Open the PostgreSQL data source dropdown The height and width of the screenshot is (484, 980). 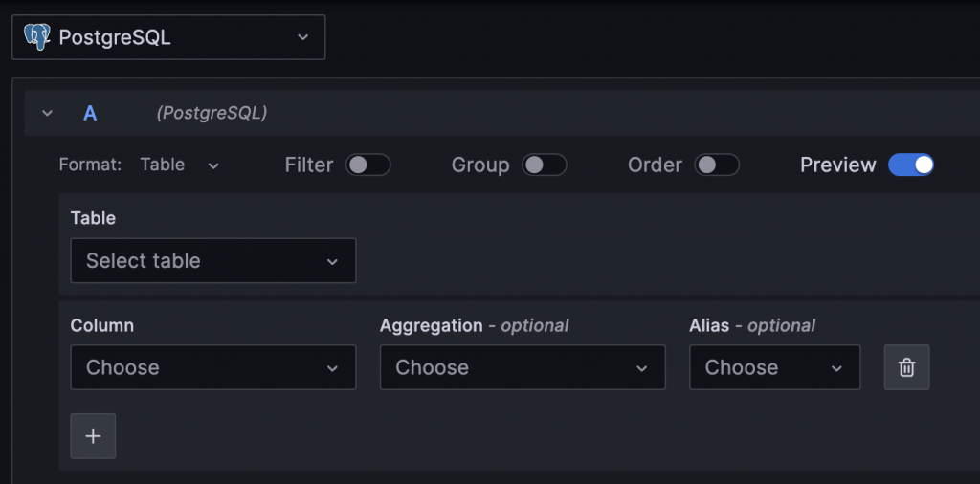tap(168, 37)
